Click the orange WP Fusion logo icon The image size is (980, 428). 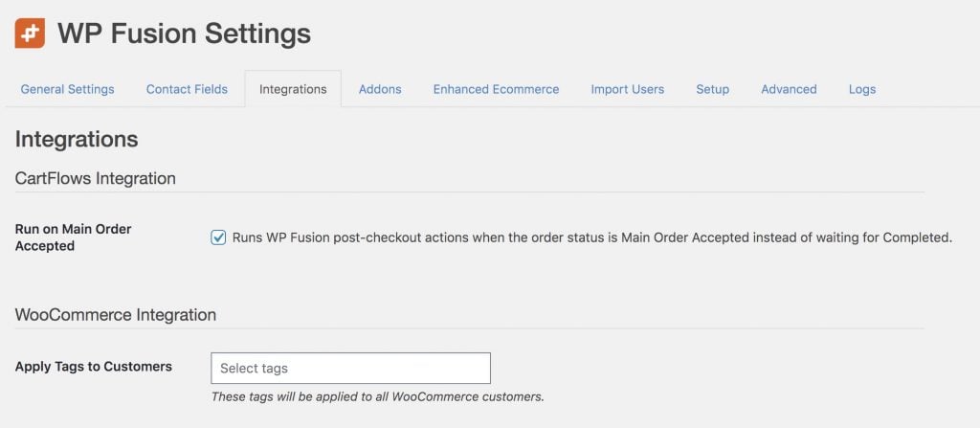[x=30, y=34]
